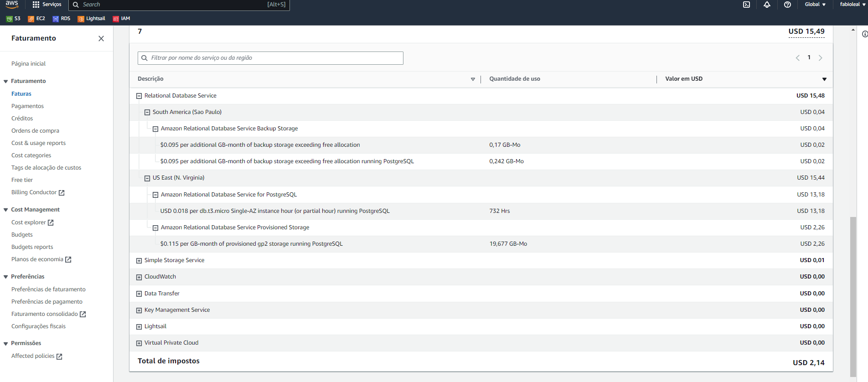868x382 pixels.
Task: Sort by Descrição column arrow
Action: click(x=473, y=79)
